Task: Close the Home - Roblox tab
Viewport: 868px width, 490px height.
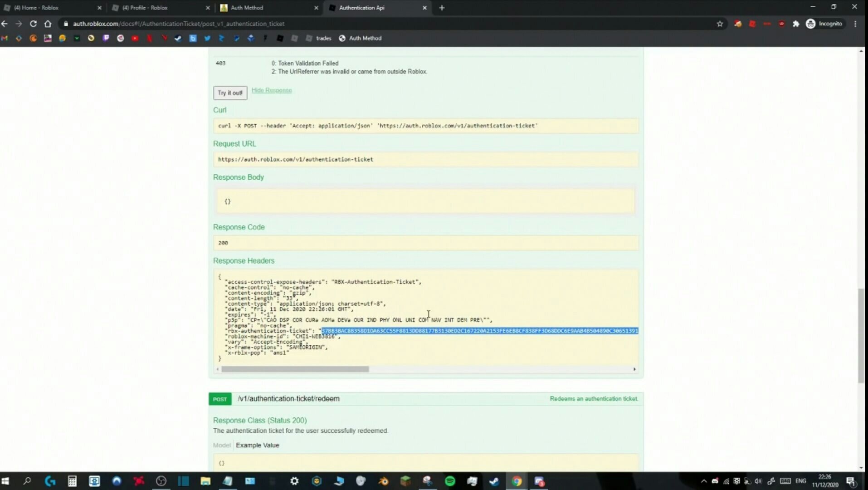Action: coord(99,8)
